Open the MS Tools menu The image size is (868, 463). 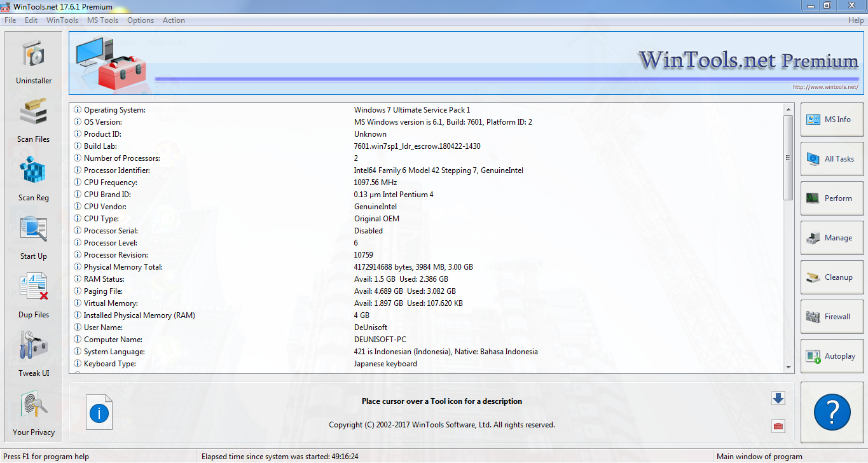coord(102,20)
